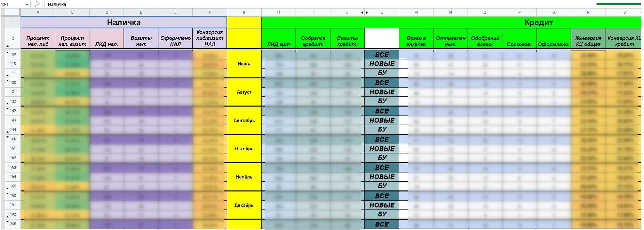The width and height of the screenshot is (644, 230).
Task: Click the Сентябрь month cell
Action: pos(244,120)
